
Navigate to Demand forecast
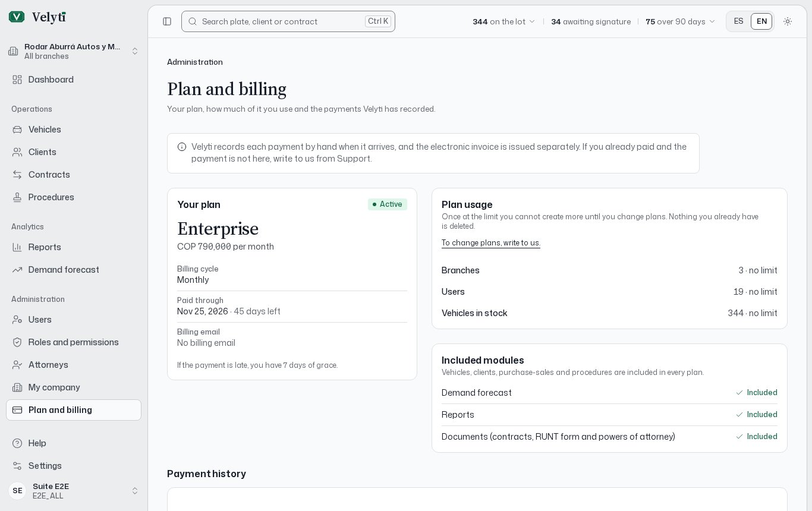tap(74, 270)
